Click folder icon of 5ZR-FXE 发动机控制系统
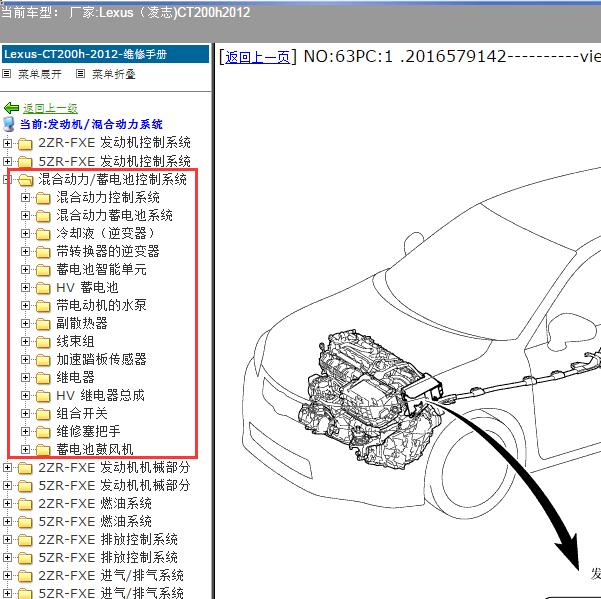 coord(25,162)
